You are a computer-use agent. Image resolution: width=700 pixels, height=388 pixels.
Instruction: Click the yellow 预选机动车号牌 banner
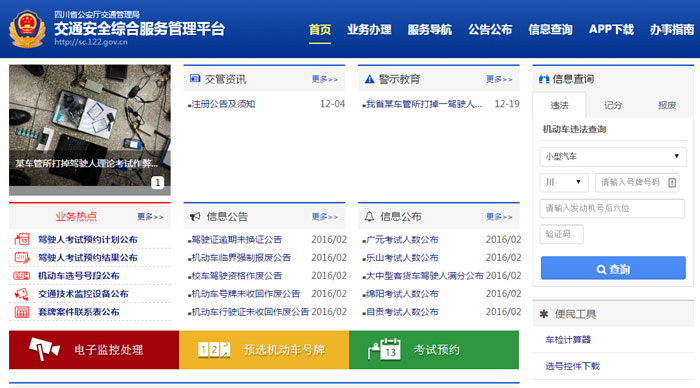[x=264, y=350]
